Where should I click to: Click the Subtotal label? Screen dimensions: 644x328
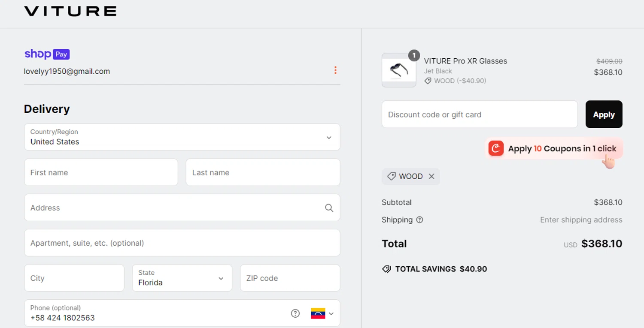click(x=397, y=202)
